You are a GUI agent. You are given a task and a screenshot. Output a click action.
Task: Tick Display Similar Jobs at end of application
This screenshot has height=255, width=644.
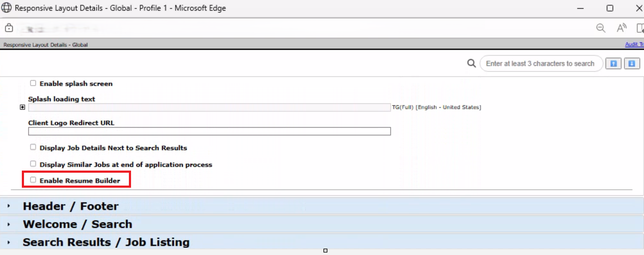(x=33, y=164)
